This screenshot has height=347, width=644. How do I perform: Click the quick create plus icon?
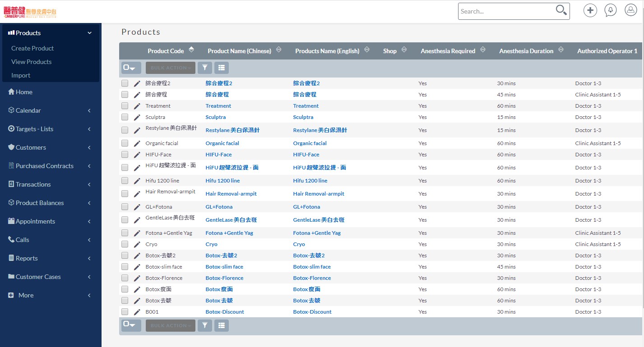590,10
